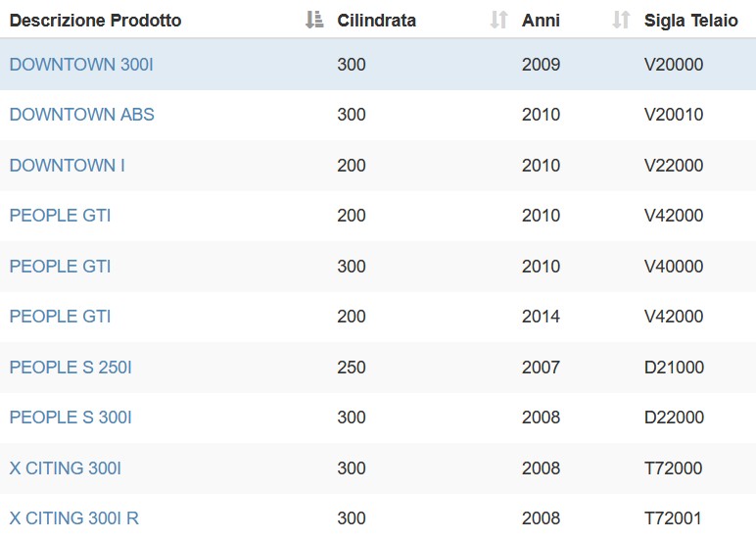756x541 pixels.
Task: Open PEOPLE GTI 200 from 2010
Action: (x=60, y=216)
